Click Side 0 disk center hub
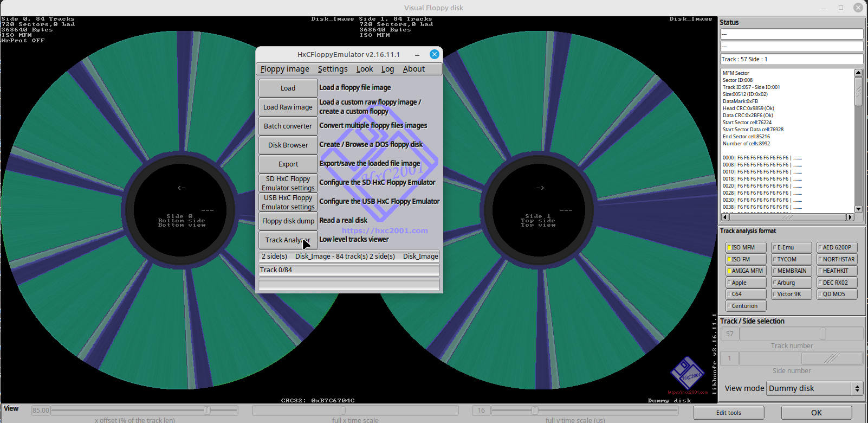The height and width of the screenshot is (423, 868). [x=182, y=209]
